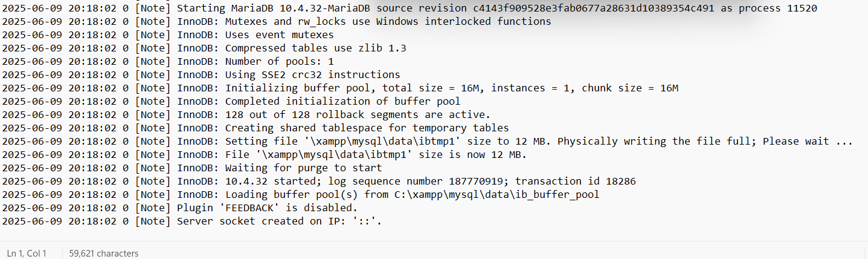868x259 pixels.
Task: Click the "process 11520" text in first line
Action: pos(778,8)
